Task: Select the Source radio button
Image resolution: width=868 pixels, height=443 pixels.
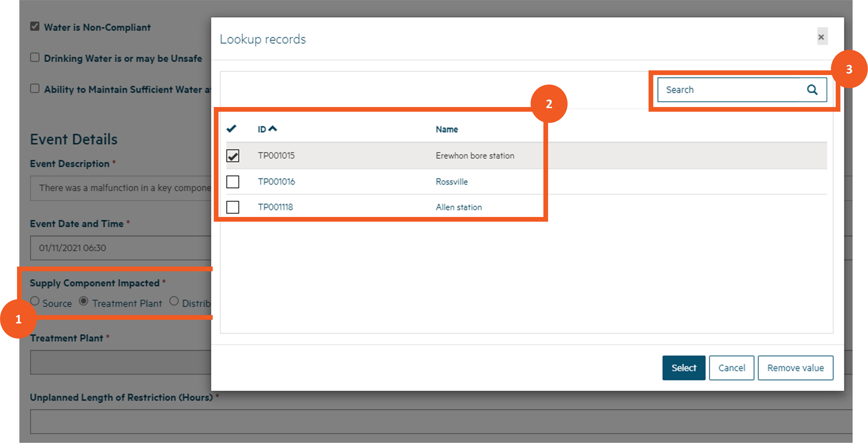Action: 35,301
